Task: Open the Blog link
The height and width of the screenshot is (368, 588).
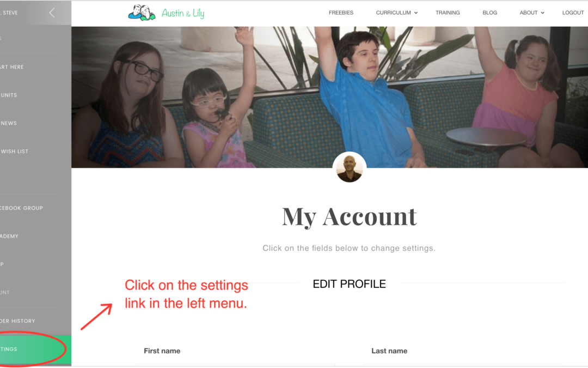Action: click(x=490, y=13)
